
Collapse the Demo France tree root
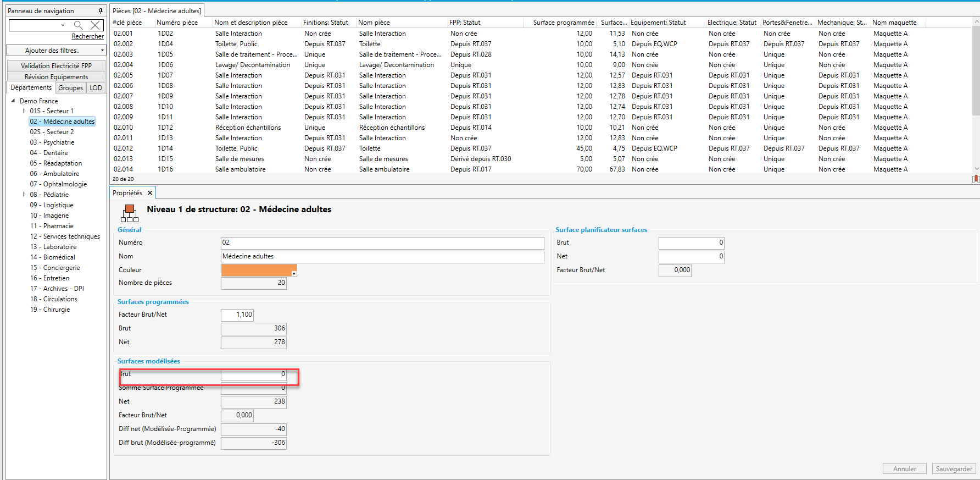13,101
